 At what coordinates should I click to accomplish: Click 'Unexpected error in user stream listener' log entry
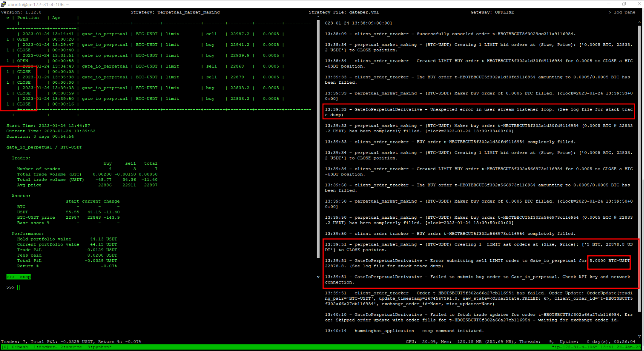click(479, 112)
